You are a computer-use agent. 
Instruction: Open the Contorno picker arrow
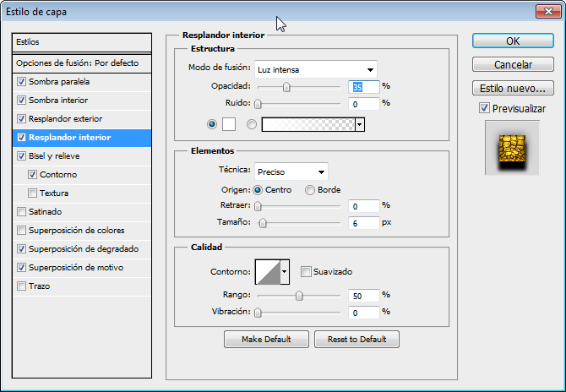pos(285,272)
